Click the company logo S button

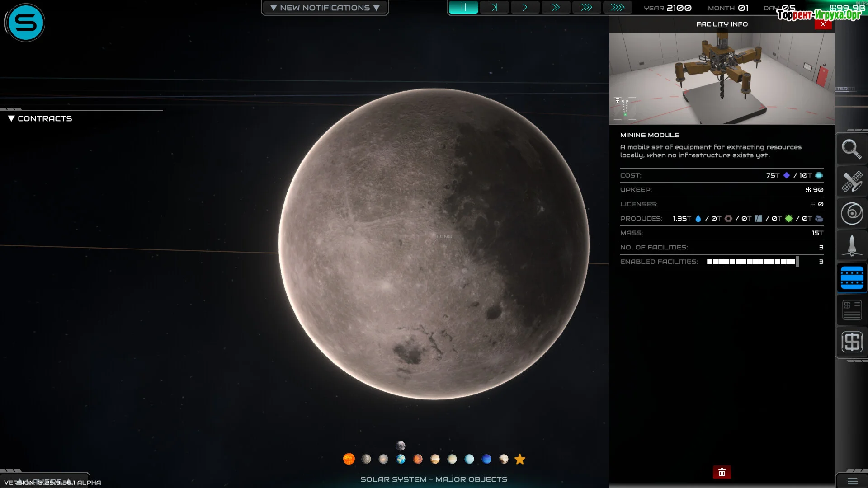pyautogui.click(x=25, y=23)
